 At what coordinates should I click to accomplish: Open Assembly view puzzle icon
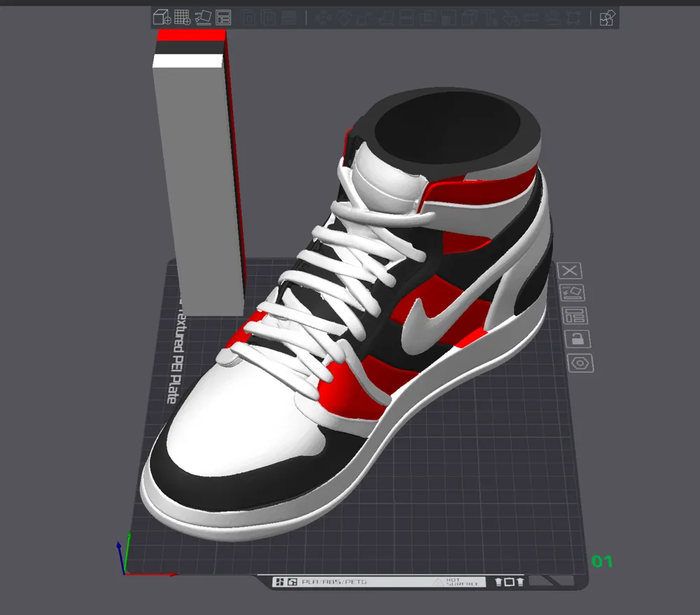point(607,18)
